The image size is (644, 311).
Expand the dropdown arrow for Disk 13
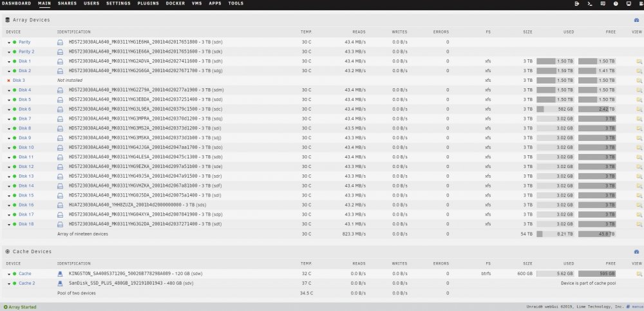coord(9,176)
